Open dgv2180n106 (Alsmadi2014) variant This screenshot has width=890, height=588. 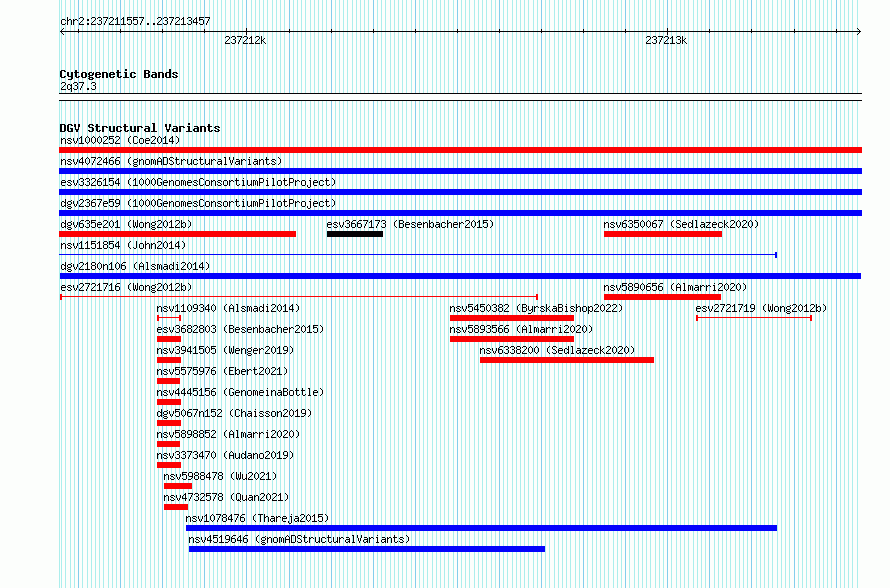coord(135,266)
